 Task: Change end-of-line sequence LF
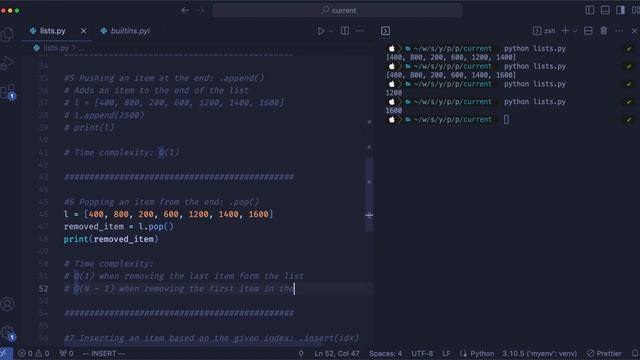point(446,353)
